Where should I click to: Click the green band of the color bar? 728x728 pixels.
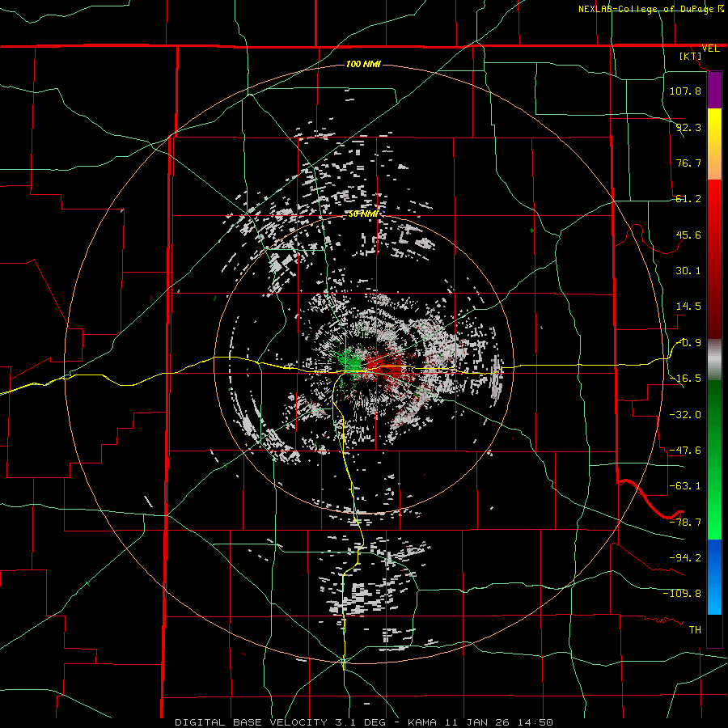pyautogui.click(x=714, y=459)
